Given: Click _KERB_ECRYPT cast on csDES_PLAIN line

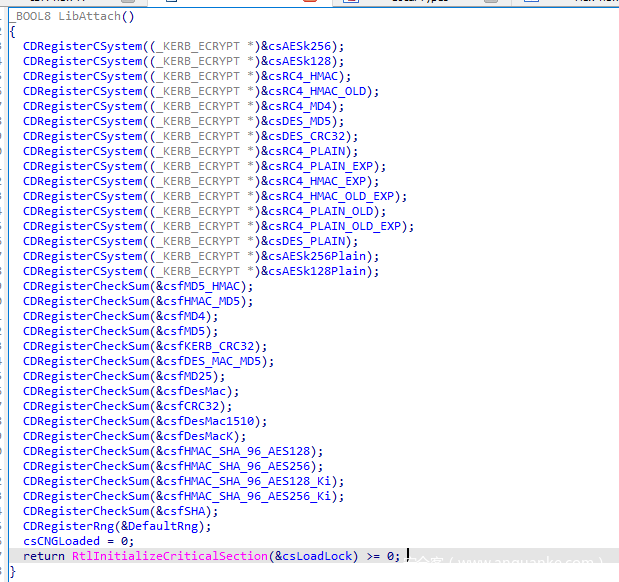Looking at the screenshot, I should pyautogui.click(x=198, y=241).
